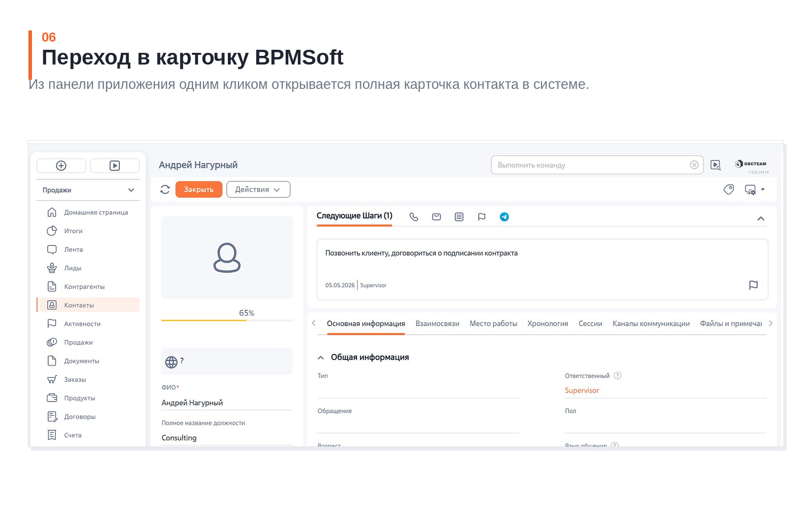Open the Каналы коммуникации tab

tap(651, 324)
